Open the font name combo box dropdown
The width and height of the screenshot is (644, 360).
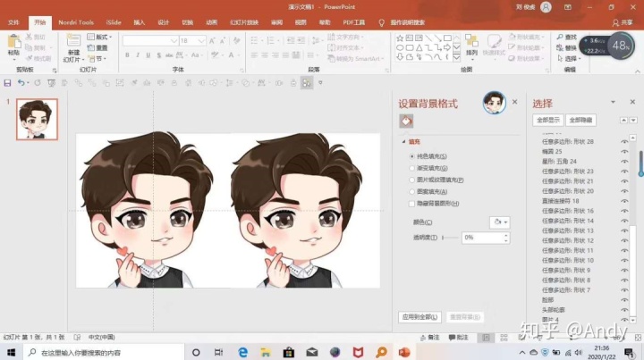[174, 40]
